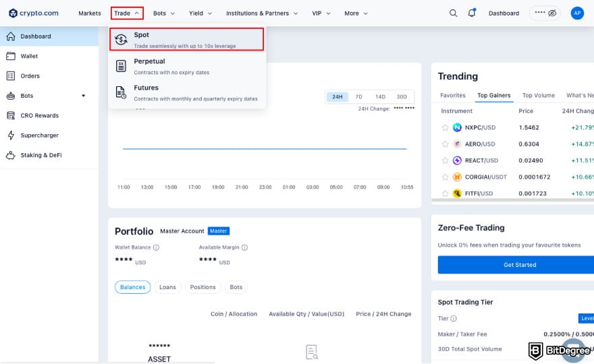594x364 pixels.
Task: Click the Tier info icon
Action: (x=454, y=319)
